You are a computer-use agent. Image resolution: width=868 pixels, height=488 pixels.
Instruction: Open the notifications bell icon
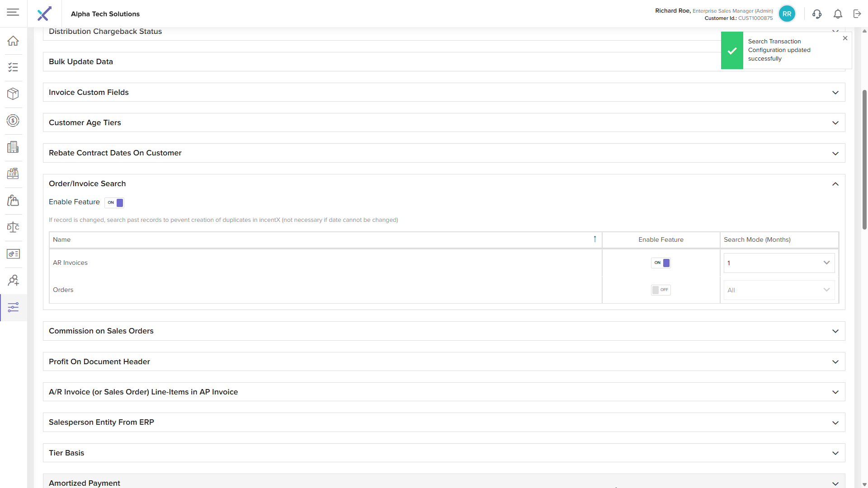click(838, 14)
